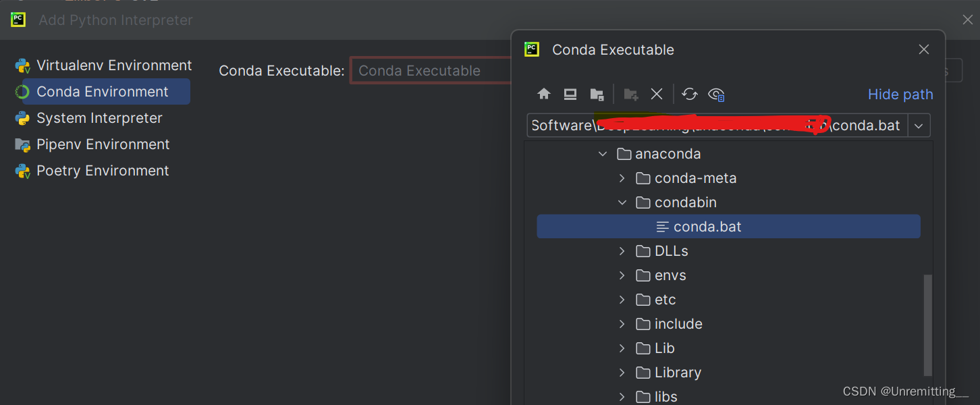This screenshot has height=405, width=980.
Task: Expand the include folder
Action: tap(622, 324)
